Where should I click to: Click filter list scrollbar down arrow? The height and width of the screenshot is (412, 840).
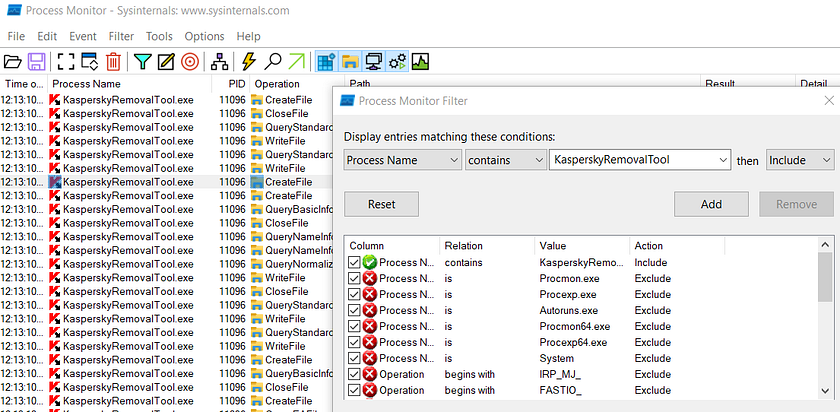coord(826,391)
